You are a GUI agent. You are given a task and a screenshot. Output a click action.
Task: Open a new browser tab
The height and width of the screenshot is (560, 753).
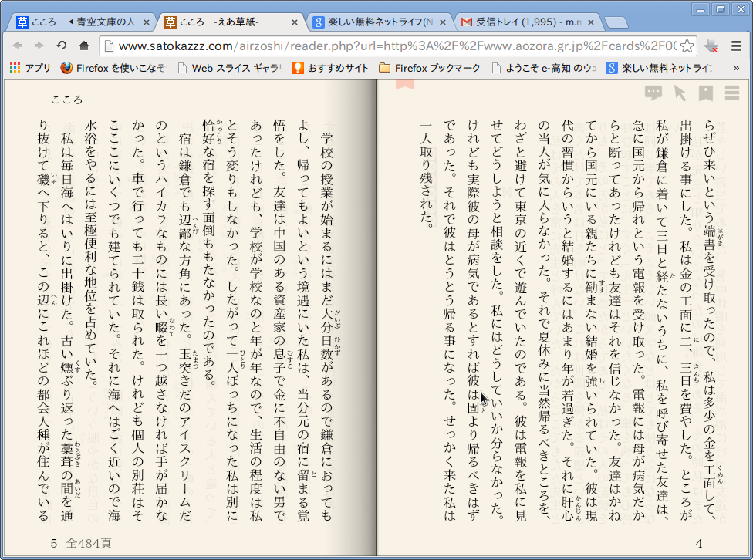[x=616, y=22]
